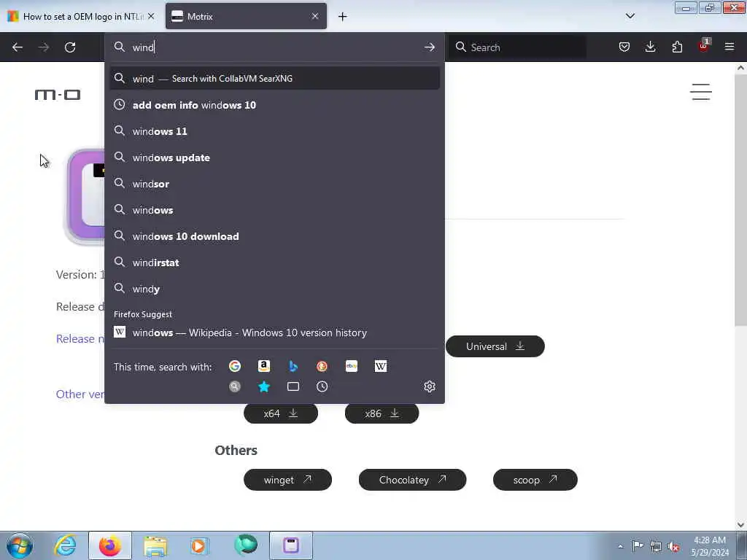Download the x86 build
The height and width of the screenshot is (560, 747).
382,413
